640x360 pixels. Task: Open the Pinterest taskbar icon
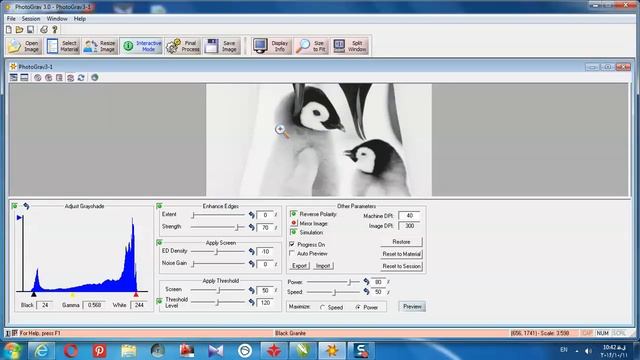(x=99, y=351)
